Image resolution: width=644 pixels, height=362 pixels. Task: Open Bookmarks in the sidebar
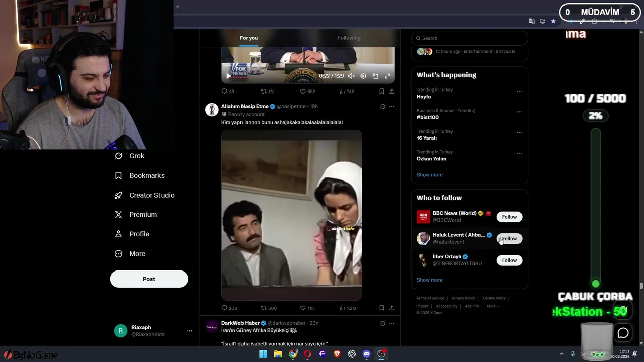click(140, 175)
